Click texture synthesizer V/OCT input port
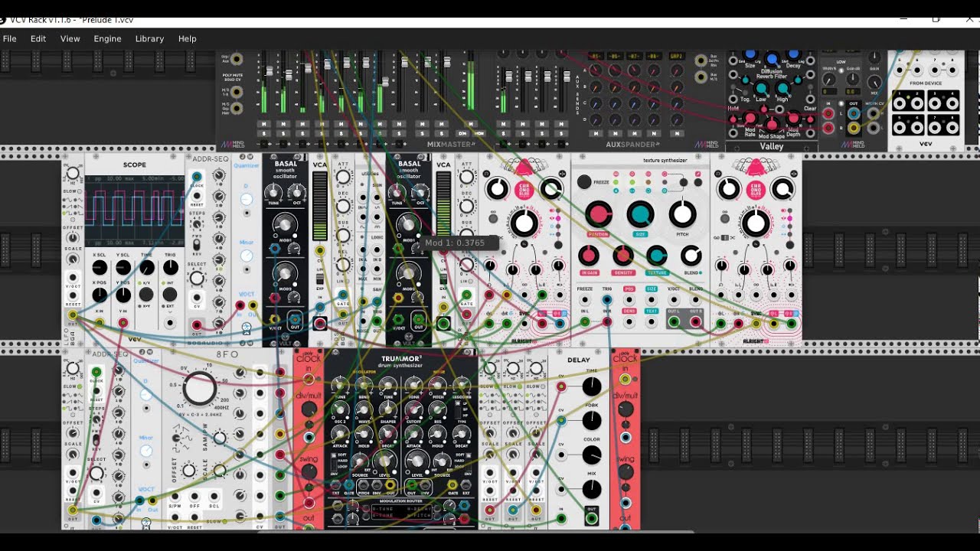 click(x=674, y=299)
